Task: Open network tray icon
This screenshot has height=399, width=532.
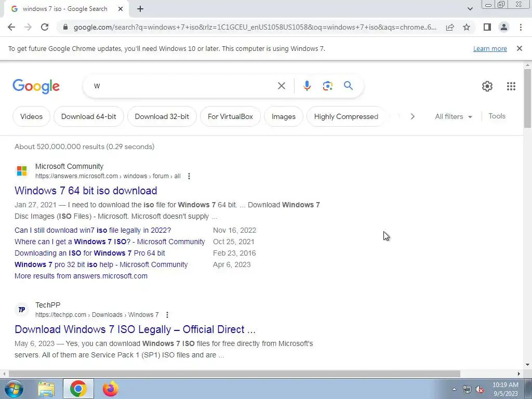Action: tap(467, 389)
